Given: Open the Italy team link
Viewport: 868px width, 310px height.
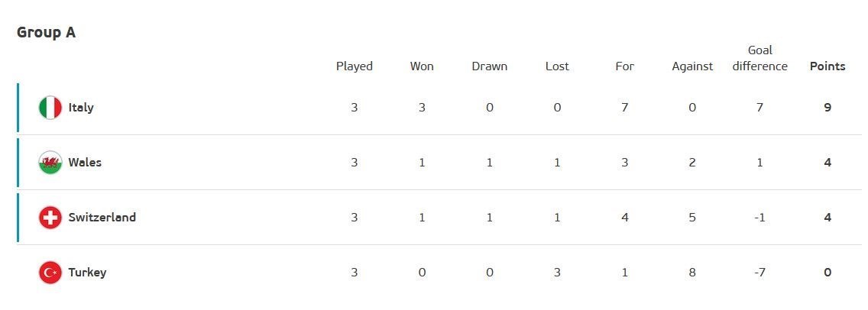Looking at the screenshot, I should [x=81, y=108].
